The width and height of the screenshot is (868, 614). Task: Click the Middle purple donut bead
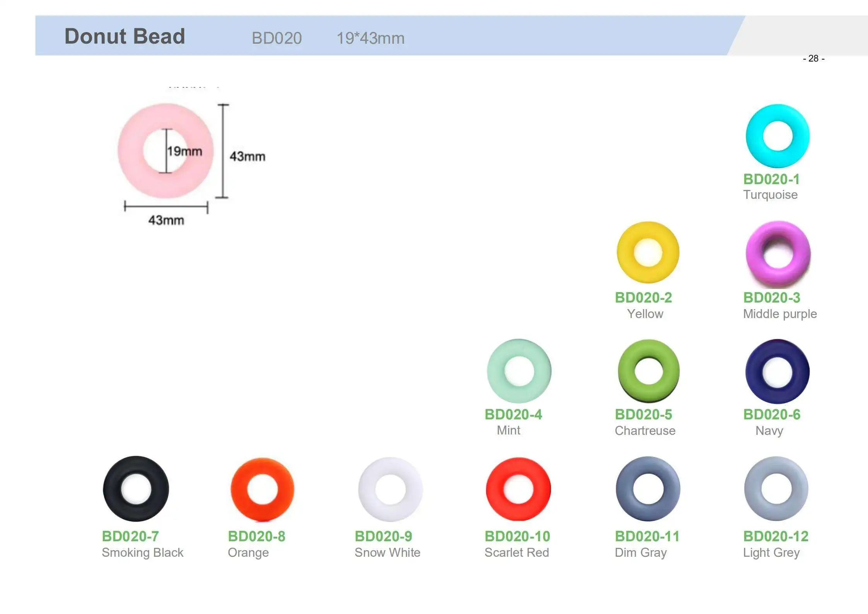click(x=778, y=254)
